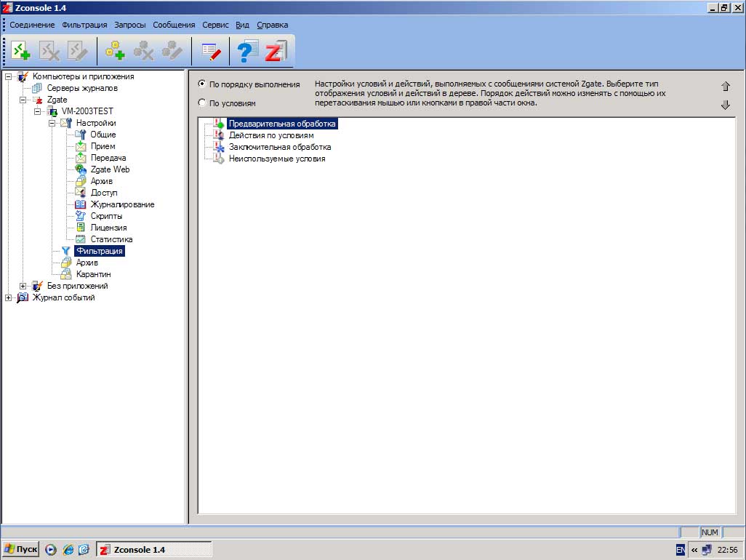The image size is (746, 560).
Task: Open help via blue question mark icon
Action: [247, 52]
